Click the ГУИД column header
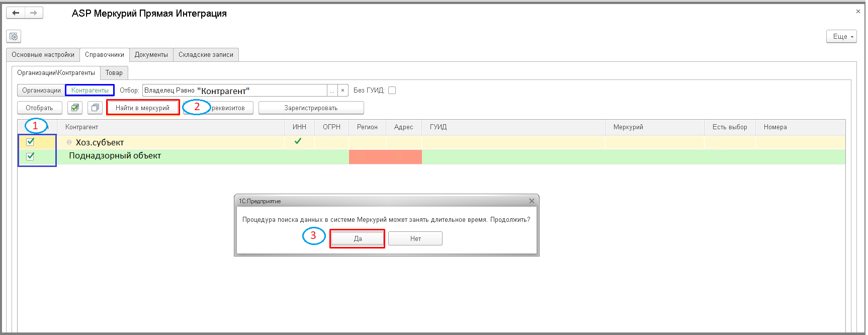 pyautogui.click(x=513, y=127)
